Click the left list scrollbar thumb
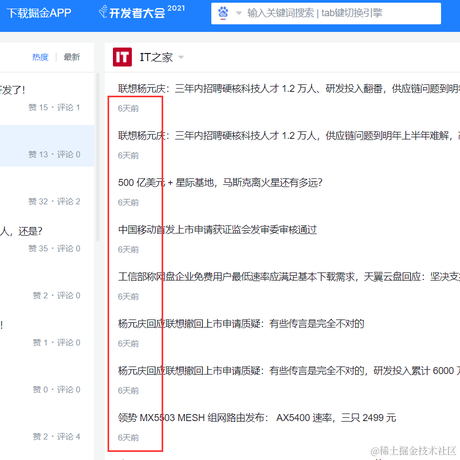This screenshot has width=460, height=460. click(x=98, y=157)
